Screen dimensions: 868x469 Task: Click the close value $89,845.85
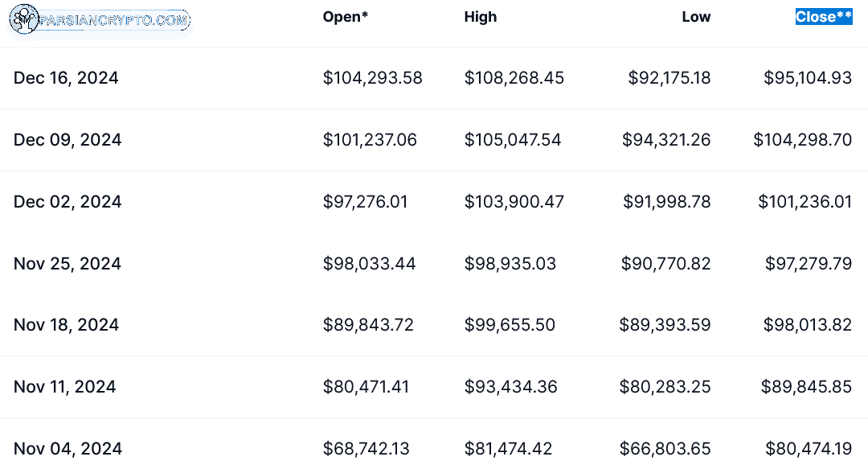[807, 386]
